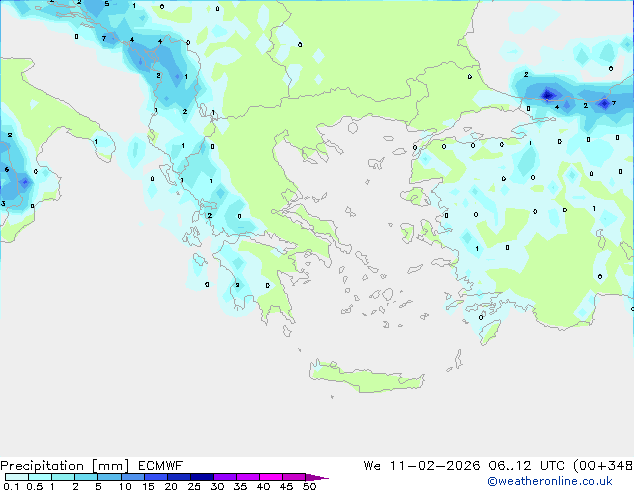Click the 1–2 mm legend swatch
This screenshot has height=490, width=634.
[x=63, y=477]
